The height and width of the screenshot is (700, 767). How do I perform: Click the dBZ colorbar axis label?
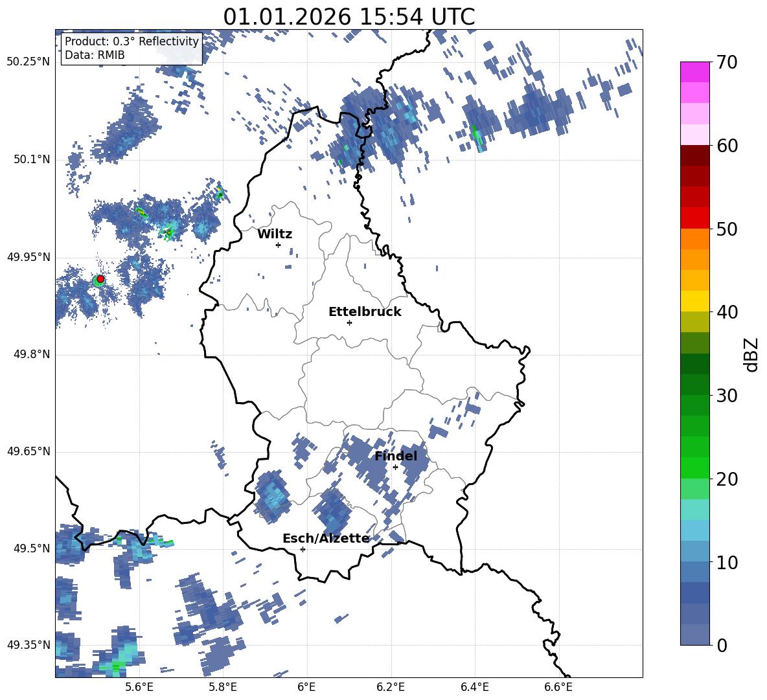click(x=752, y=354)
